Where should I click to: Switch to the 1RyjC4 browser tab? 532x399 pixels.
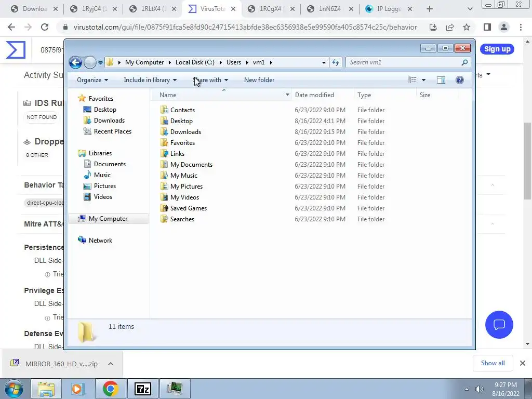93,9
